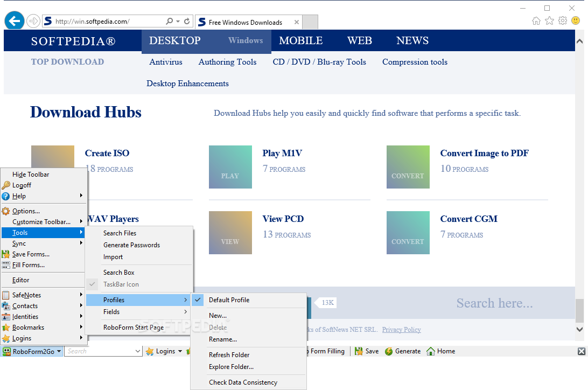
Task: Click the Bookmarks star icon
Action: pos(5,328)
